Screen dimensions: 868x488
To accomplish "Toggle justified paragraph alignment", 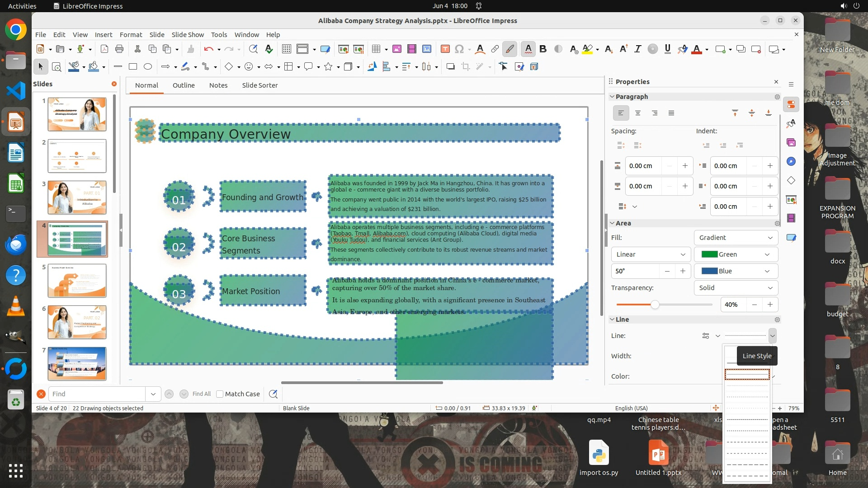I will click(x=671, y=113).
